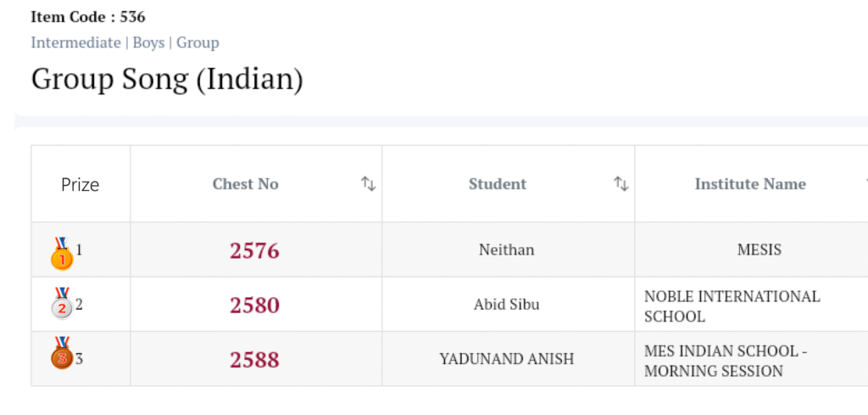Click student name Abid Sibu

[x=507, y=305]
